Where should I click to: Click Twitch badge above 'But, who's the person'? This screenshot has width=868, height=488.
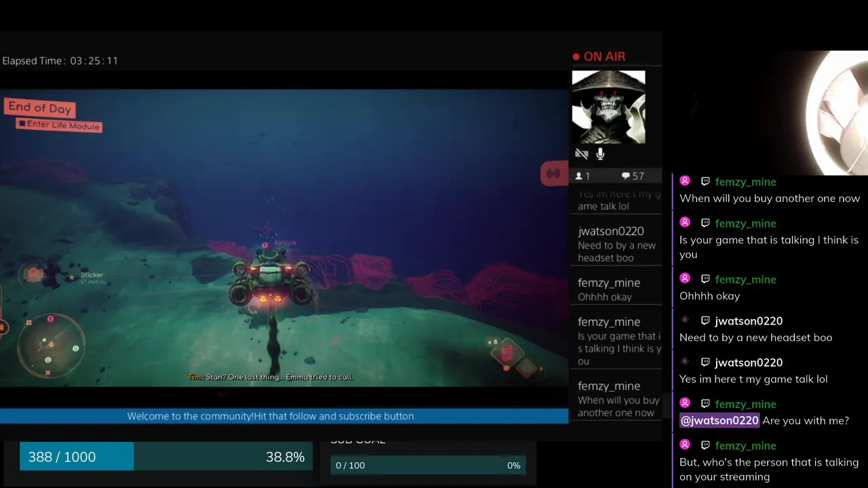705,445
